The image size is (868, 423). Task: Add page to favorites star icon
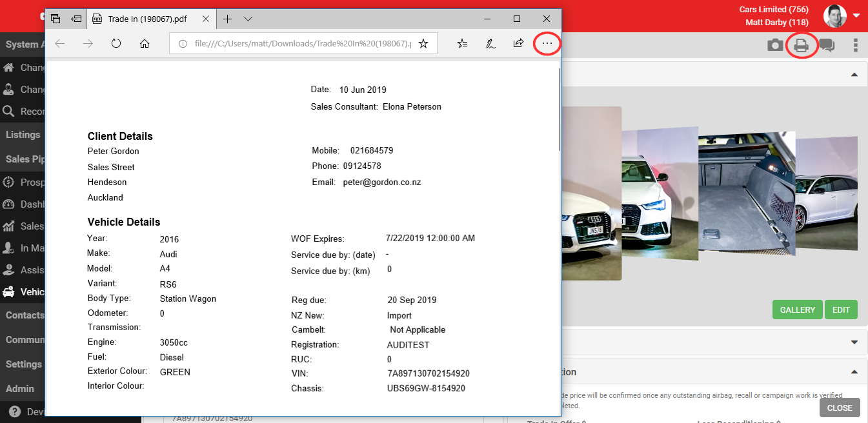tap(423, 44)
